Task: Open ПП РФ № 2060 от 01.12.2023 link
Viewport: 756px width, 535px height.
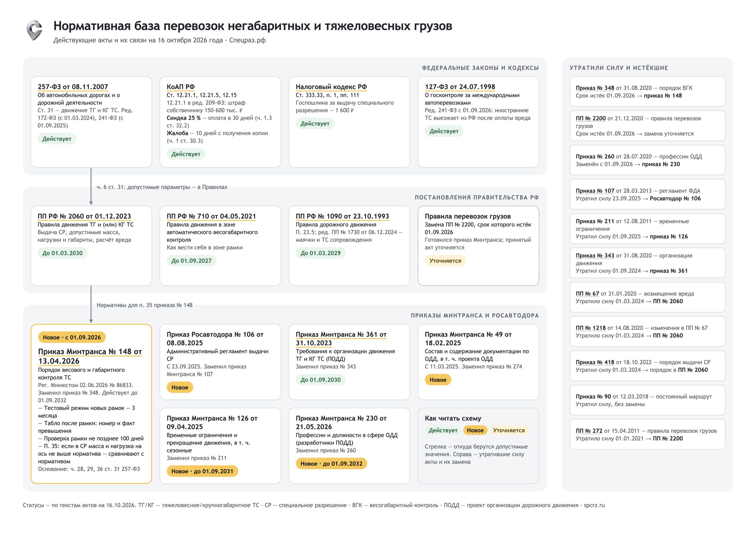Action: coord(84,216)
